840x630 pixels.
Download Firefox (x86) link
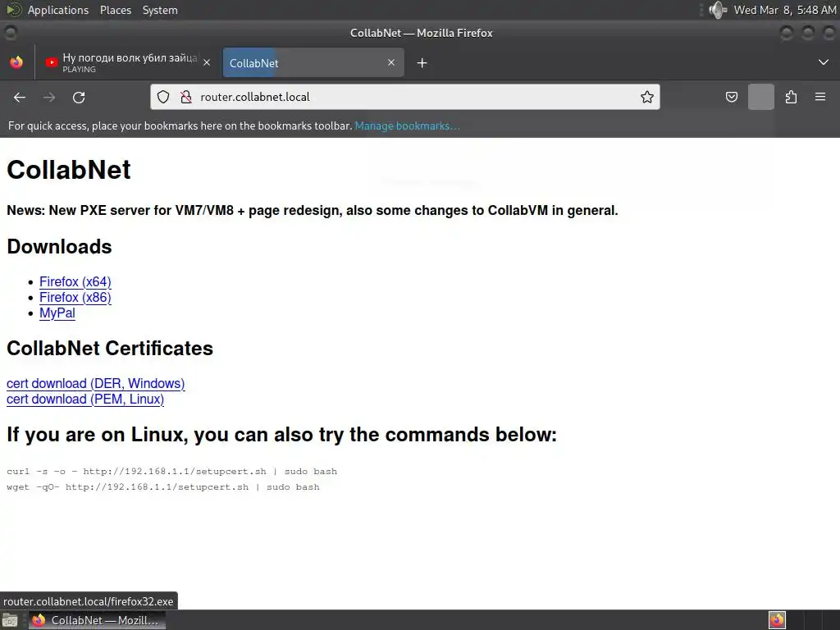[x=75, y=297]
